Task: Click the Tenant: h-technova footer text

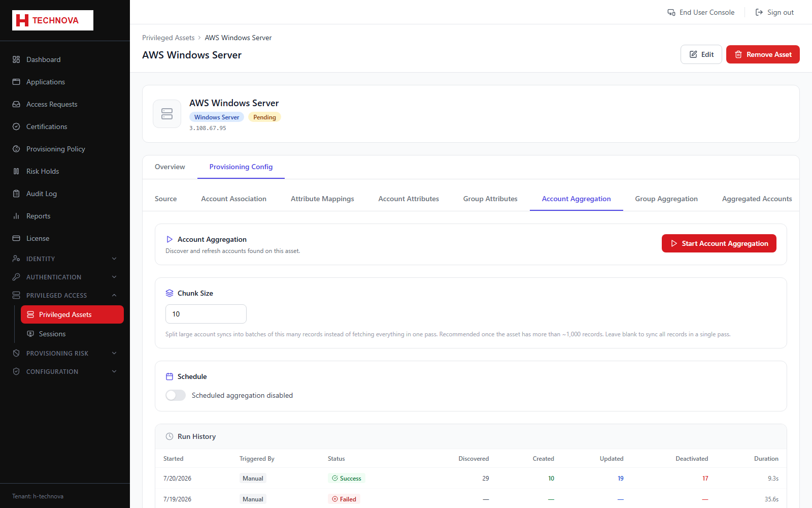Action: point(38,496)
